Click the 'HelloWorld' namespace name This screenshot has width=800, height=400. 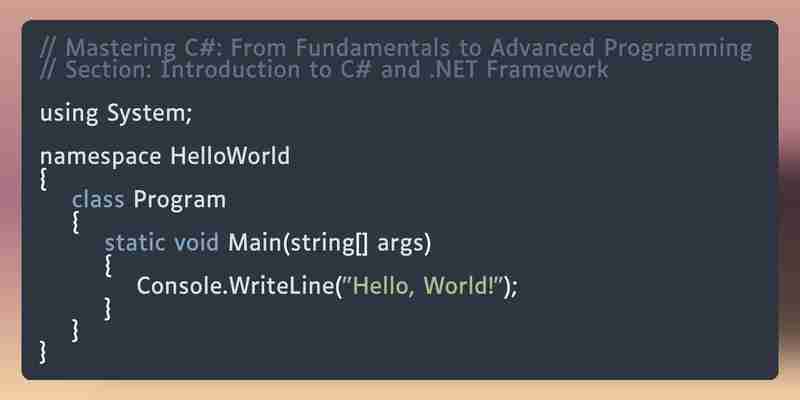(230, 156)
